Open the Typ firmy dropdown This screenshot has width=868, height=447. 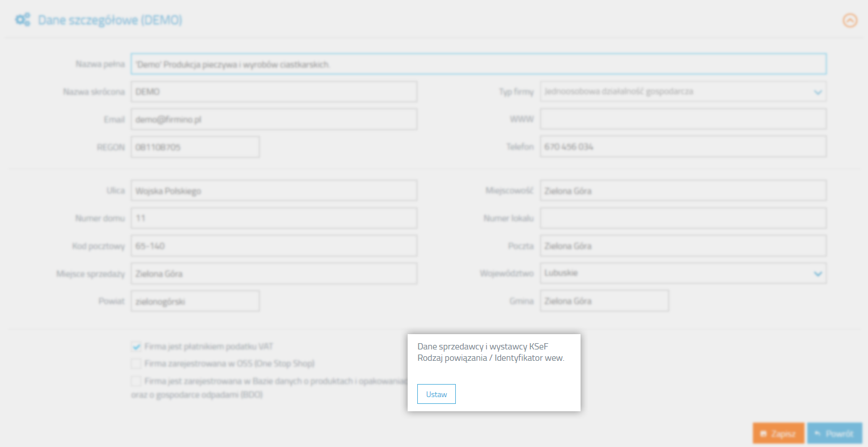[683, 92]
